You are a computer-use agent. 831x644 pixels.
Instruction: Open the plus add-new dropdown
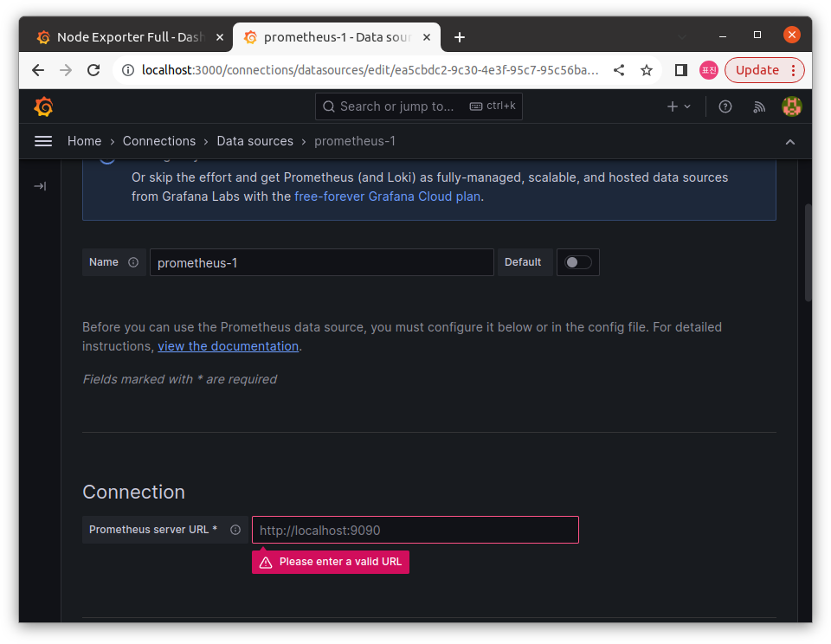[x=679, y=106]
